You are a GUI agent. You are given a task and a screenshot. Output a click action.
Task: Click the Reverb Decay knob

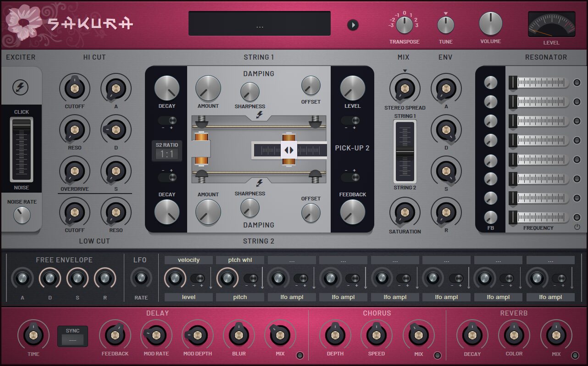(x=472, y=335)
